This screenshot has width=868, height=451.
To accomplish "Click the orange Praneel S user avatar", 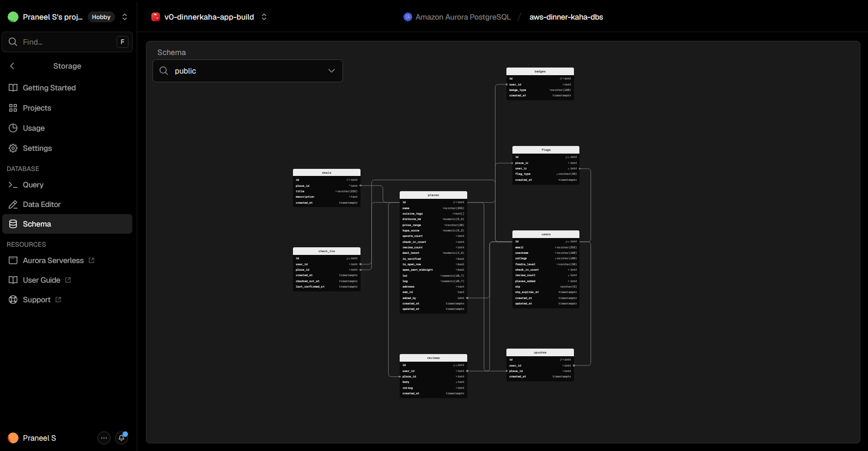I will pos(13,438).
